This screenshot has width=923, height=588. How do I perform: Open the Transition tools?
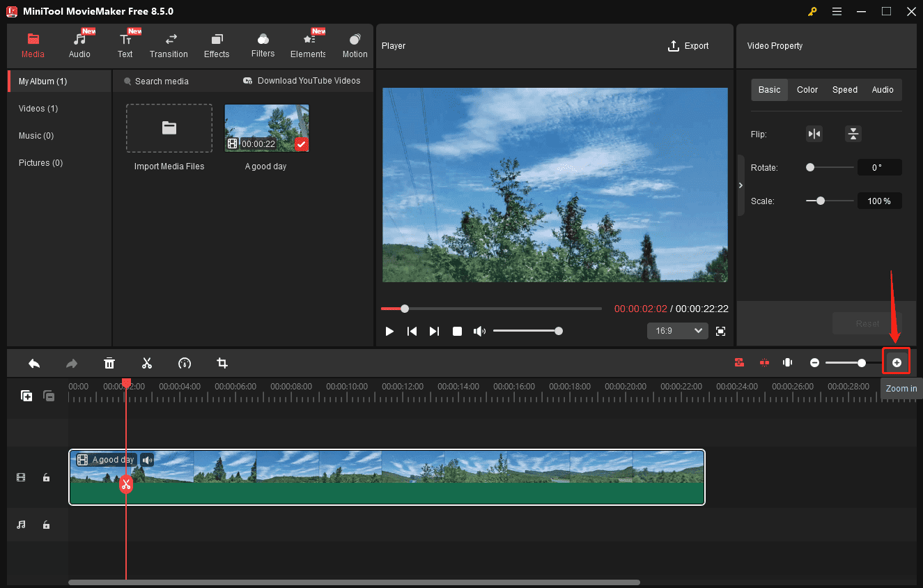point(169,45)
